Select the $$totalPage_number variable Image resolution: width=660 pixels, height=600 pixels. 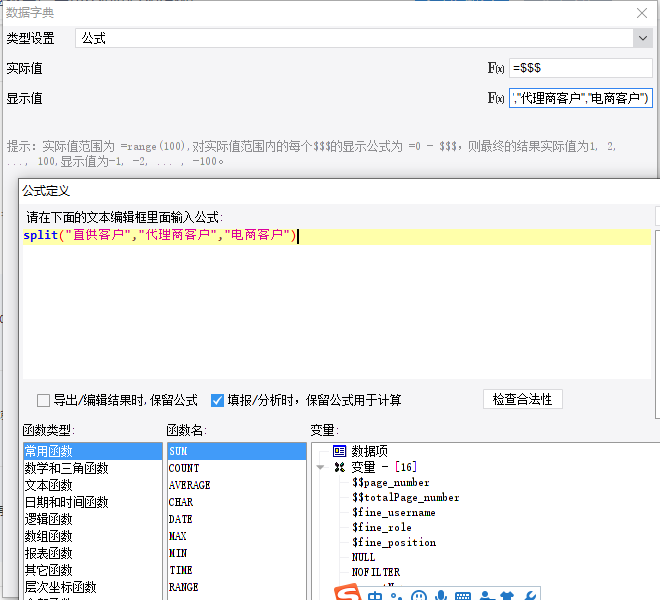pos(406,498)
